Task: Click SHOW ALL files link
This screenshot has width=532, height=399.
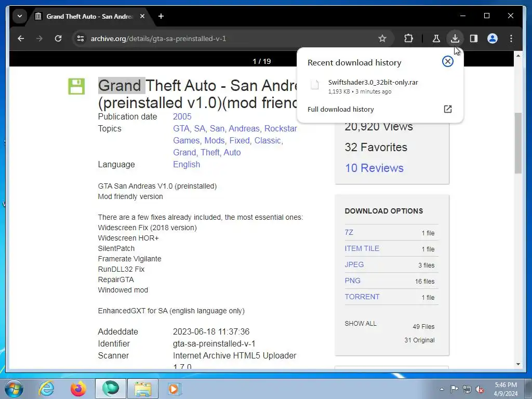Action: point(361,323)
